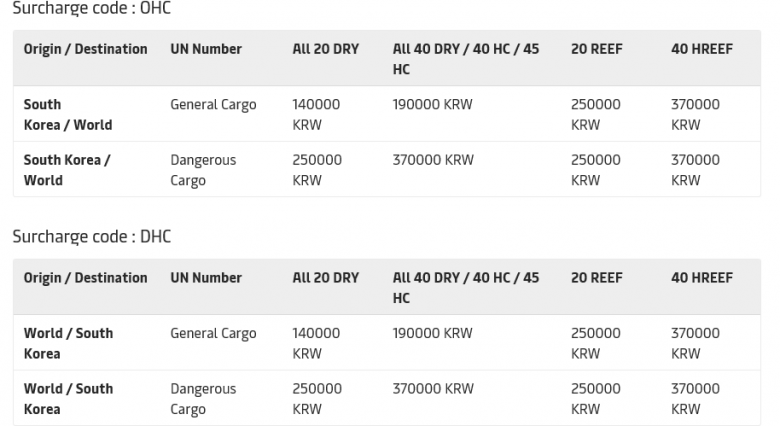Image resolution: width=780 pixels, height=426 pixels.
Task: Click OHC table '40 HREEF' header
Action: (702, 49)
